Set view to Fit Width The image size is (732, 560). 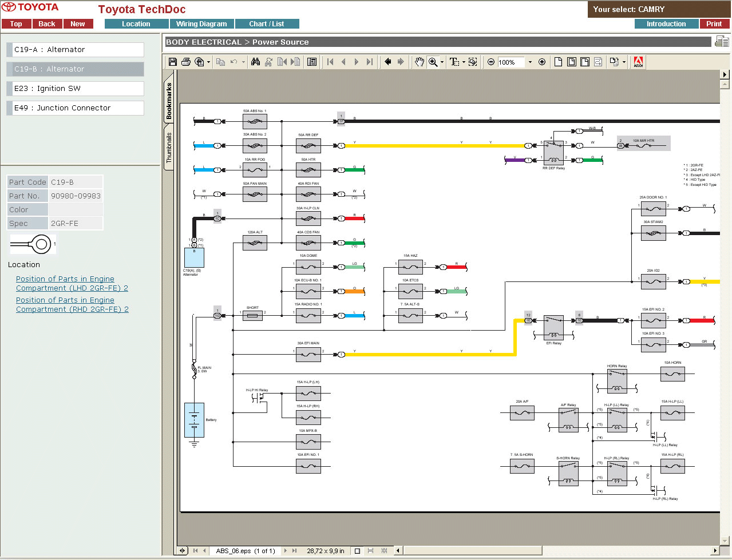pyautogui.click(x=584, y=62)
